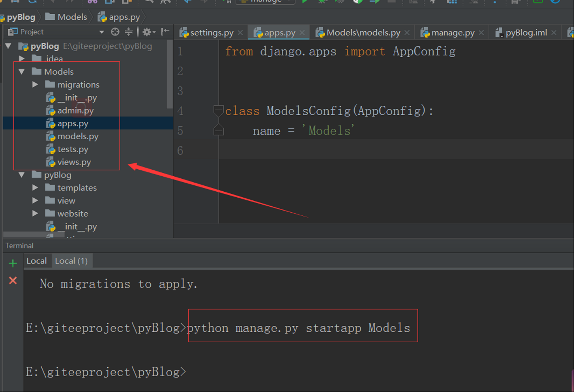
Task: Expand the migrations folder arrow
Action: (x=35, y=85)
